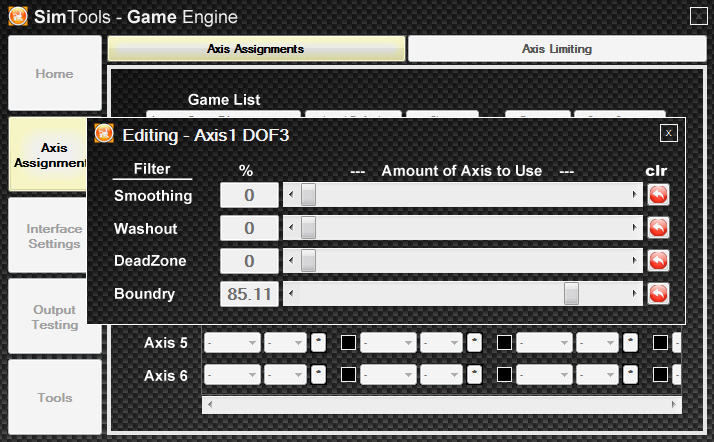Open the filter editor for Axis 5 DOF3
This screenshot has width=714, height=442.
click(x=630, y=342)
